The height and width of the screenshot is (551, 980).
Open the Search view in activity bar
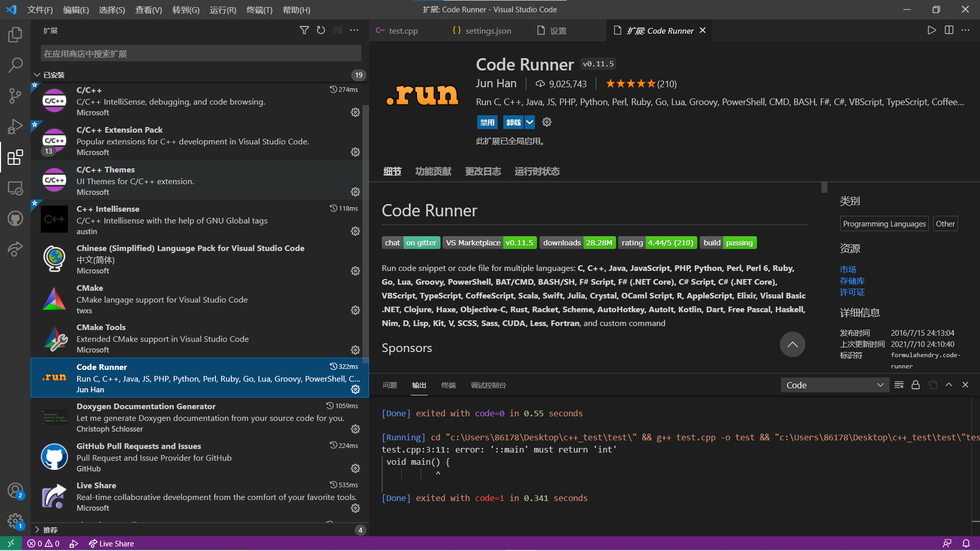tap(15, 65)
